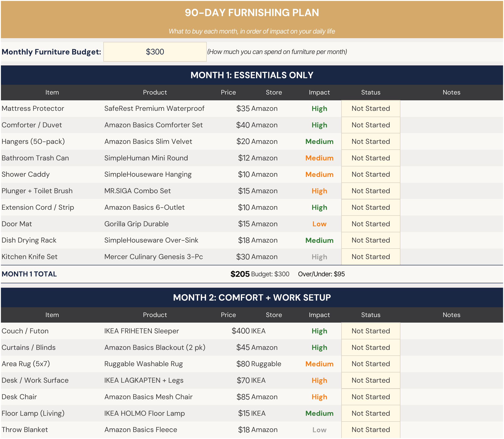Select Status cell for Curtains / Blinds
This screenshot has height=439, width=504.
point(371,347)
